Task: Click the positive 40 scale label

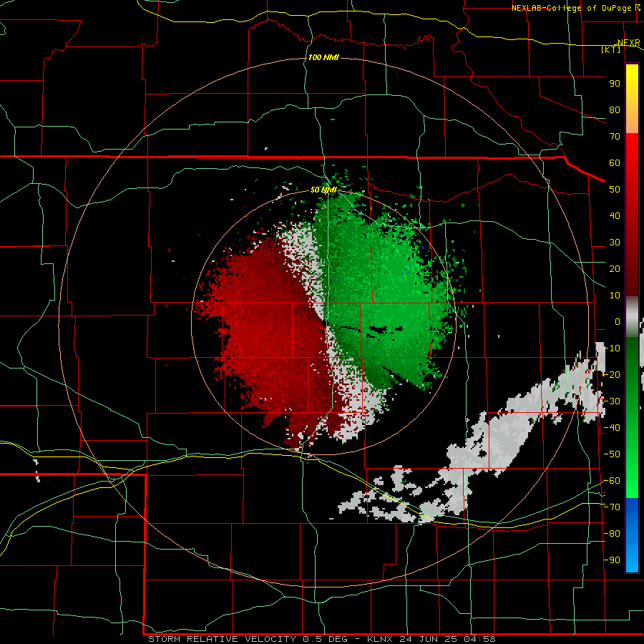Action: coord(615,216)
